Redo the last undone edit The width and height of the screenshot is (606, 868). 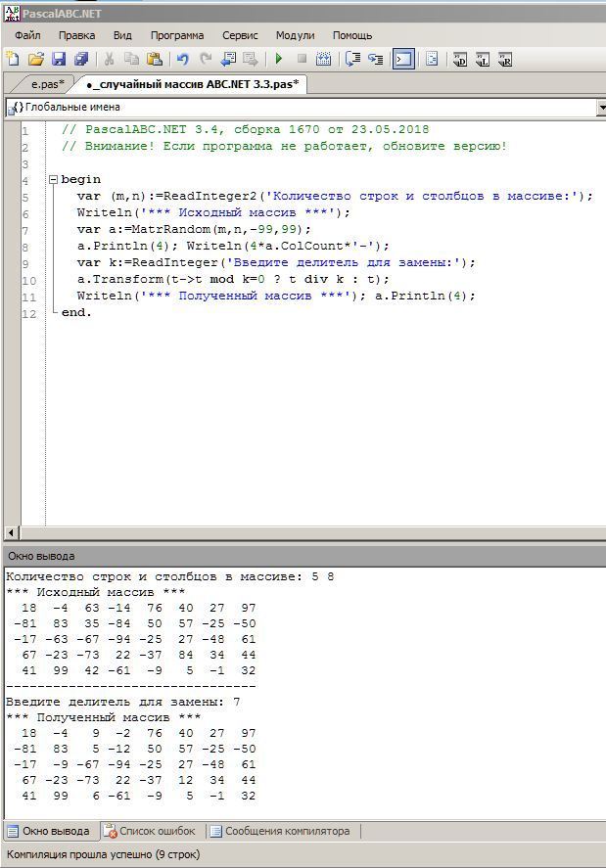[206, 59]
